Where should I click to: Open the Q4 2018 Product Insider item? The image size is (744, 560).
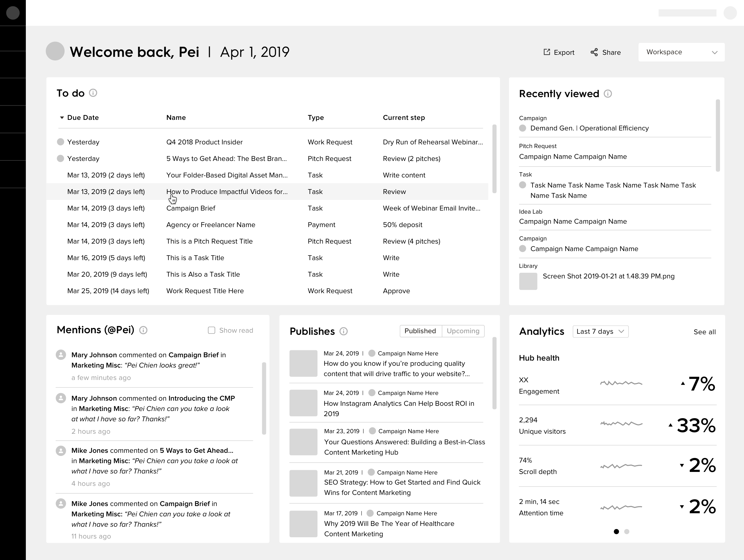pos(204,142)
